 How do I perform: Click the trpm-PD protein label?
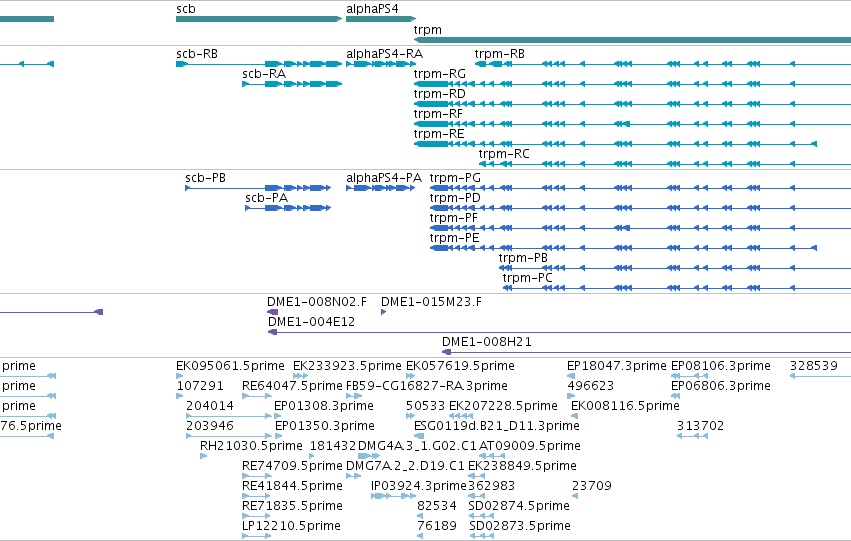(455, 198)
